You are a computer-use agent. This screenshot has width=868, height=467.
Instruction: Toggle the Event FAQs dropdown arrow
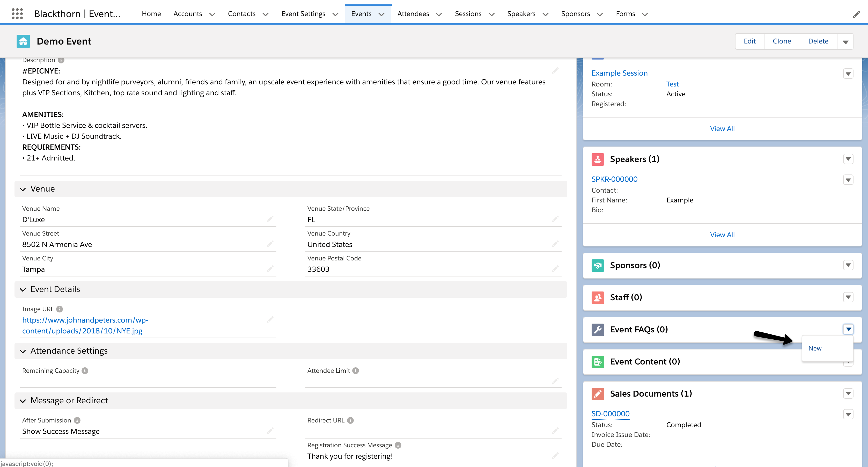point(848,329)
